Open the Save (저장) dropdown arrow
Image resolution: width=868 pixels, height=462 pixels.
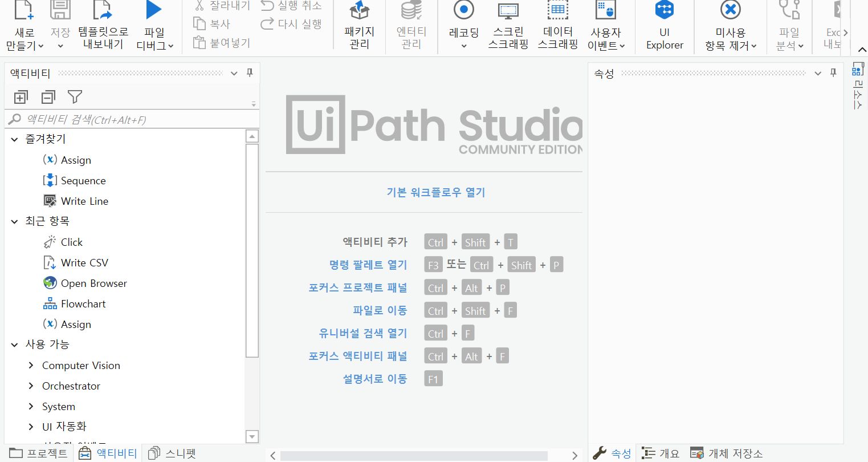[x=60, y=46]
